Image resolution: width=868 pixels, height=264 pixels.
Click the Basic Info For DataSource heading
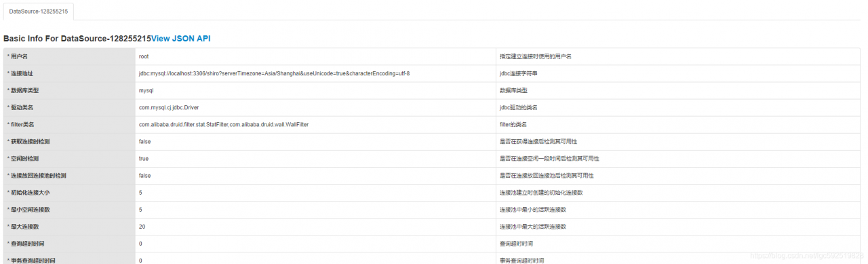click(77, 39)
